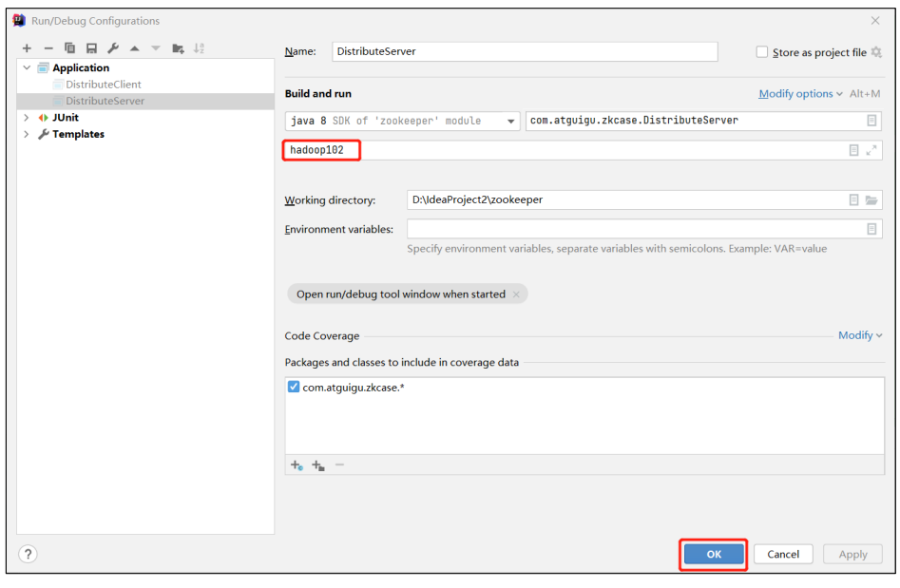Viewport: 900px width, 588px height.
Task: Click into the Name field
Action: pos(525,51)
